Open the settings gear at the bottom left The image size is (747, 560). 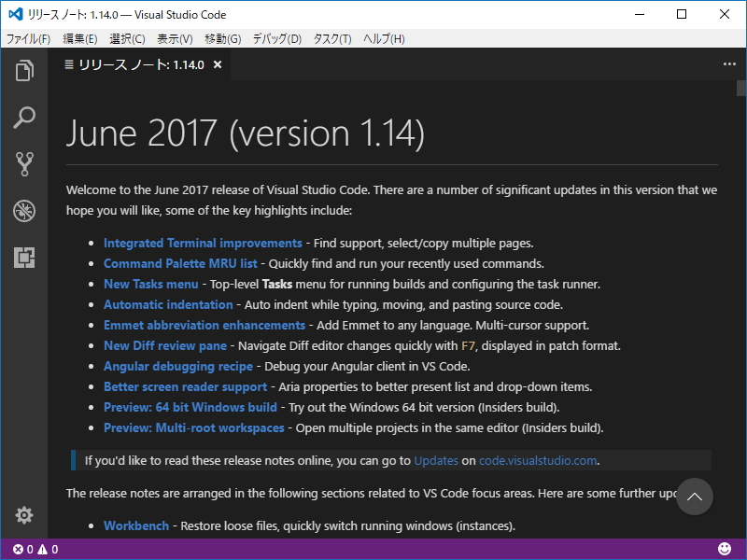point(24,515)
